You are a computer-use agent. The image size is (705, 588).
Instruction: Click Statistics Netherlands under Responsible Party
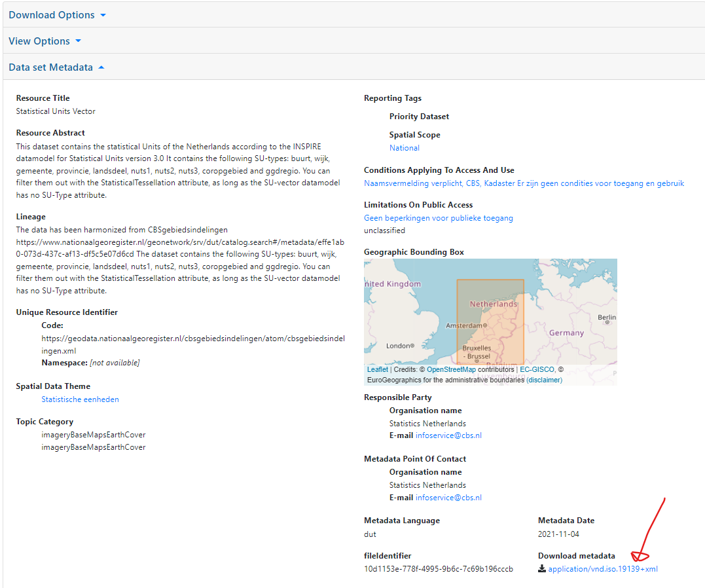click(x=427, y=424)
